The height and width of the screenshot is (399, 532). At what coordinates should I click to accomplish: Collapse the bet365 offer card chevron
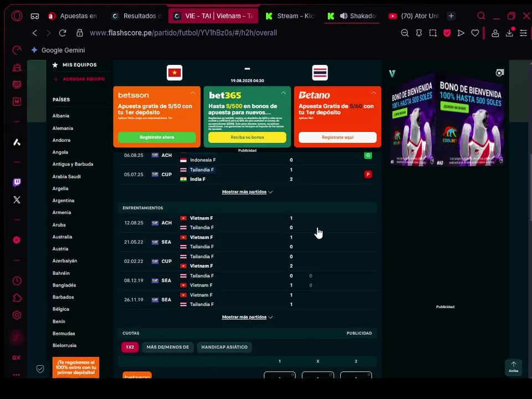283,93
